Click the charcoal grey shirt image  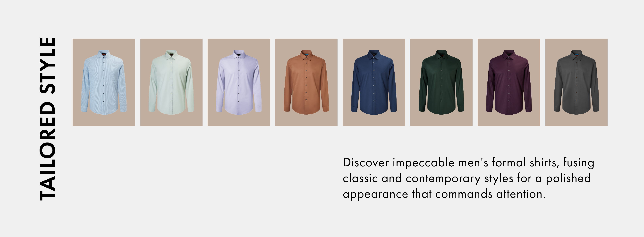576,82
